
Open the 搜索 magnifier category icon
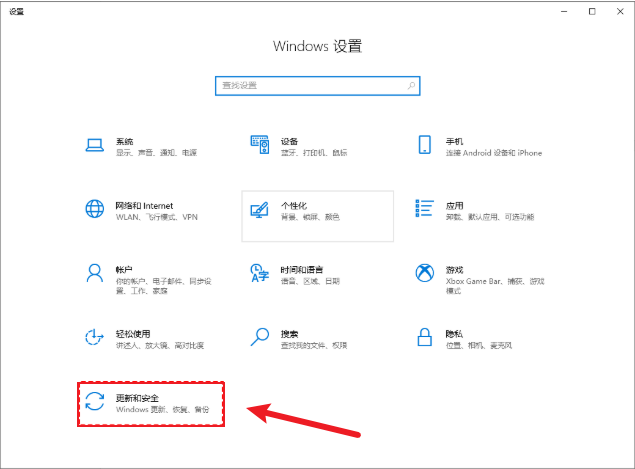click(x=260, y=337)
